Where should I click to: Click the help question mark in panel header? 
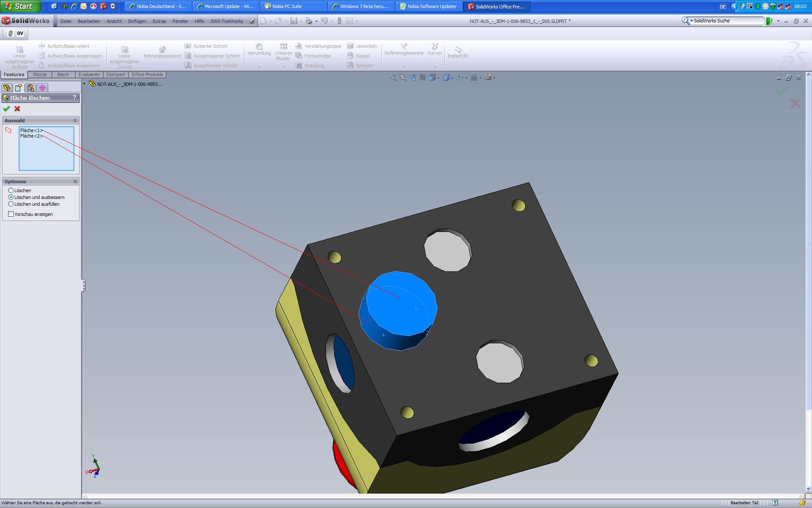(x=74, y=98)
